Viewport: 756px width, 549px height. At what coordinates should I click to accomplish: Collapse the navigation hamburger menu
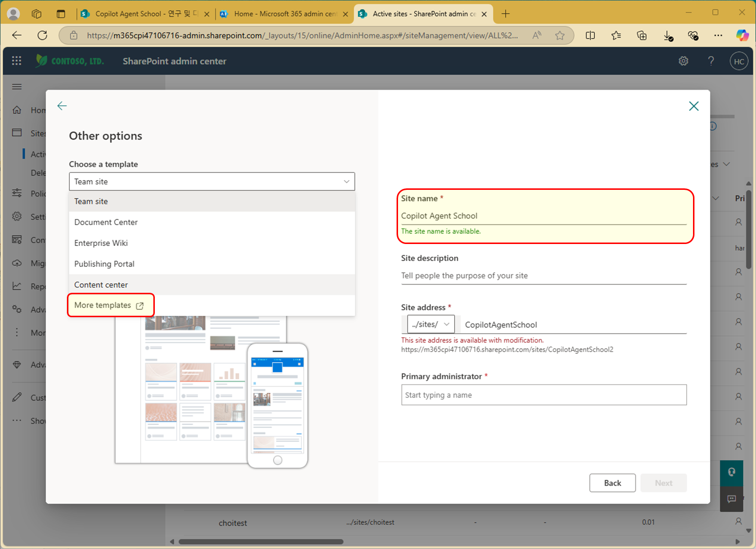click(17, 87)
